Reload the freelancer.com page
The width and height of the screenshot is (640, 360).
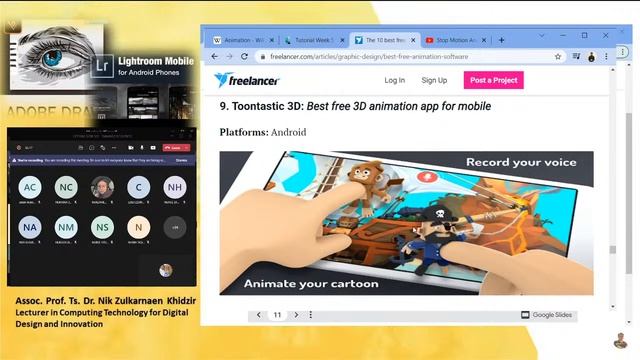244,57
